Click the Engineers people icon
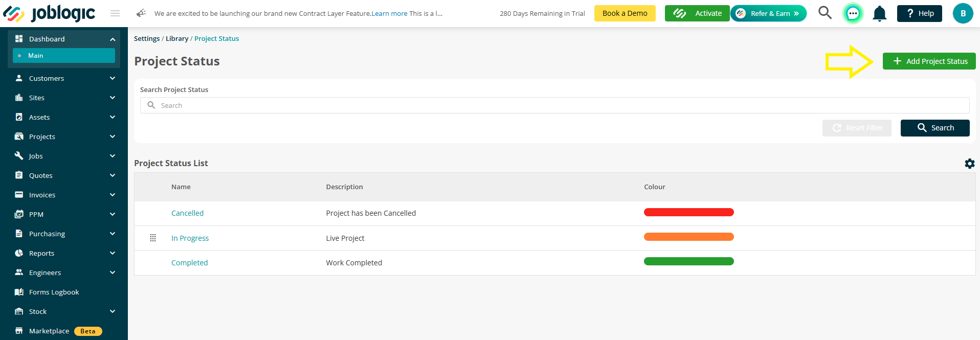This screenshot has height=340, width=980. point(19,273)
